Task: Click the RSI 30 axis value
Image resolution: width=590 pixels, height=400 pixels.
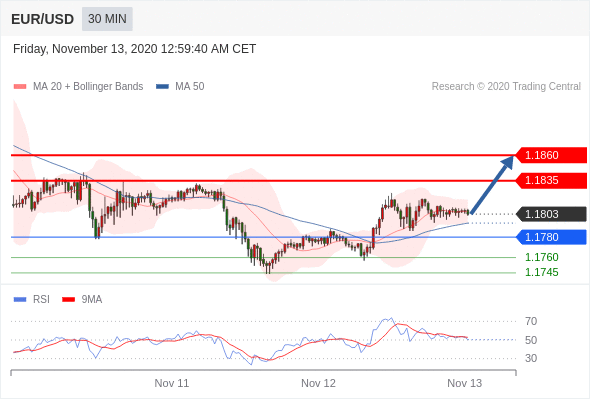Action: point(531,358)
